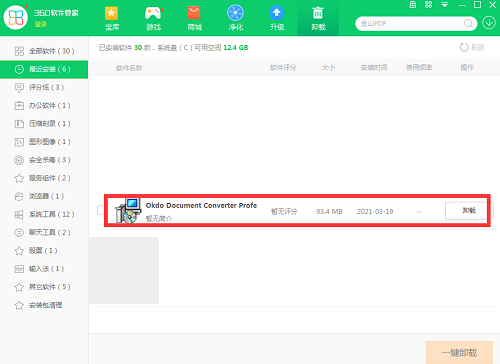Select 安全杀毒 (3) category
This screenshot has height=364, width=500.
44,160
